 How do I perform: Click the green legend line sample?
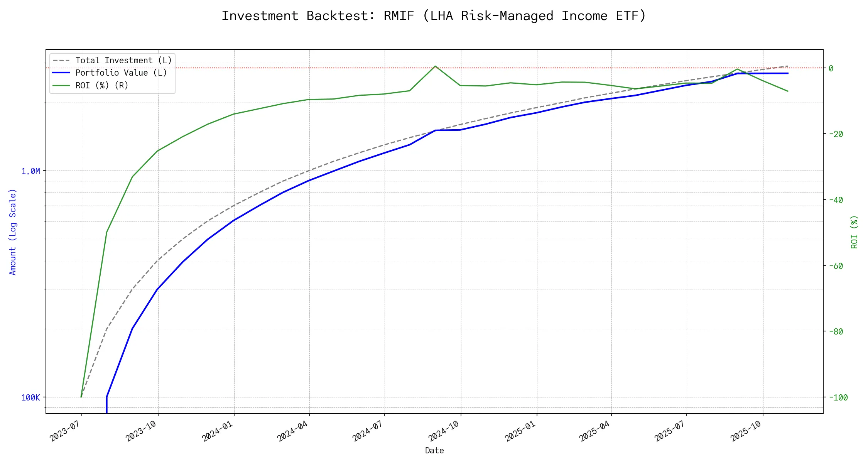coord(61,85)
